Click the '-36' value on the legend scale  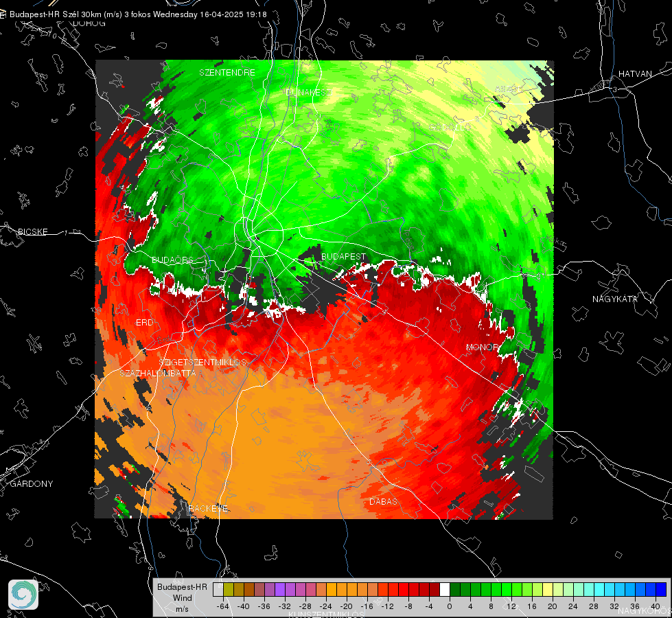coord(264,606)
